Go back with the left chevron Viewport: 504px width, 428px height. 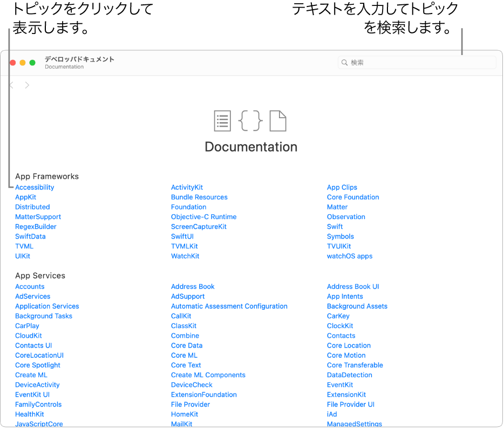11,85
